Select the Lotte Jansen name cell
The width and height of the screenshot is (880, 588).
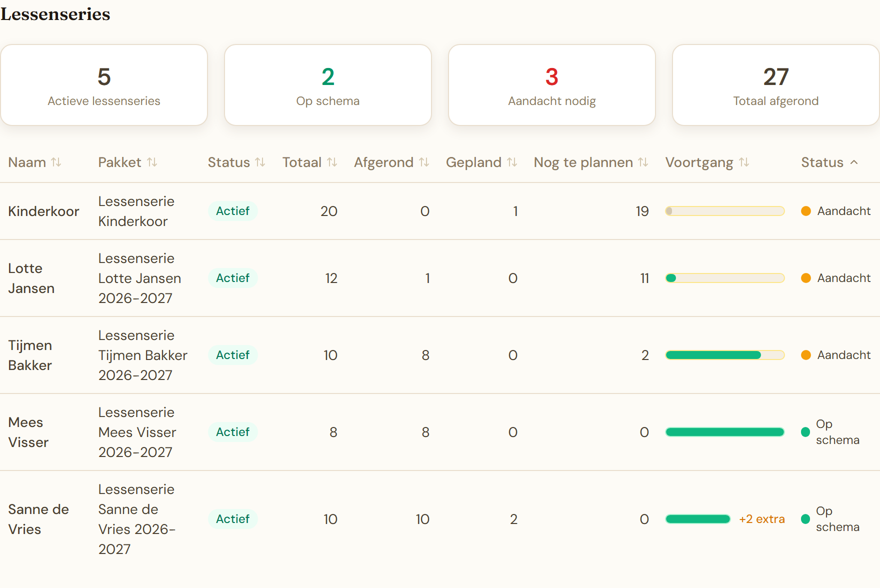31,278
